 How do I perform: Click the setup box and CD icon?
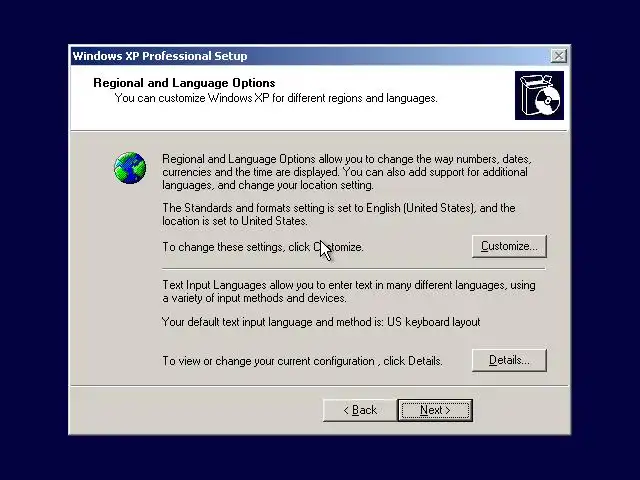point(539,96)
